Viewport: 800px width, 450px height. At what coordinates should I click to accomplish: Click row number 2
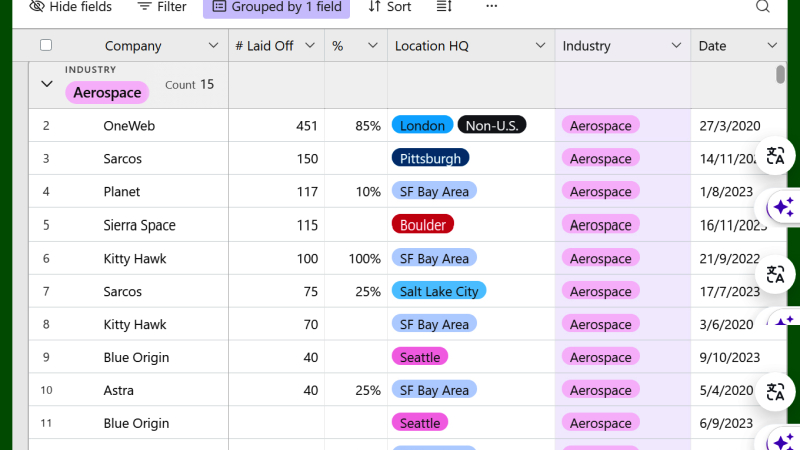click(x=46, y=126)
